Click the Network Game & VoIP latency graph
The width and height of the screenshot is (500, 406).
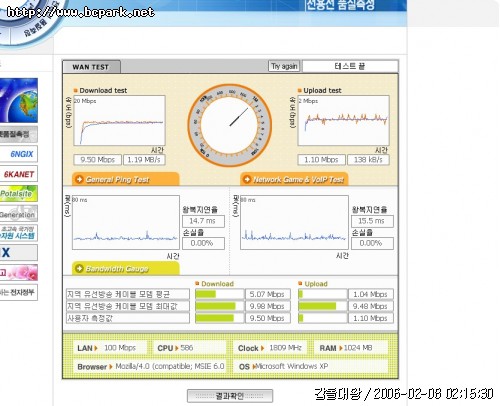click(294, 222)
